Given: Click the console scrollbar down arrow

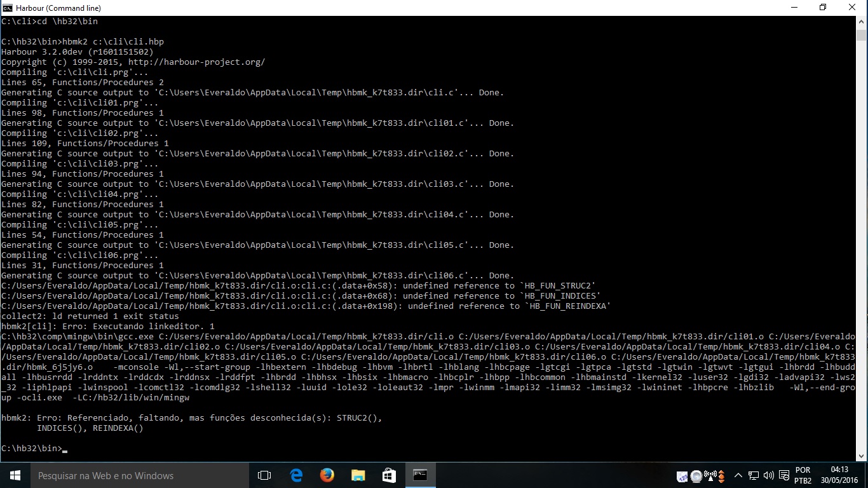Looking at the screenshot, I should tap(862, 456).
